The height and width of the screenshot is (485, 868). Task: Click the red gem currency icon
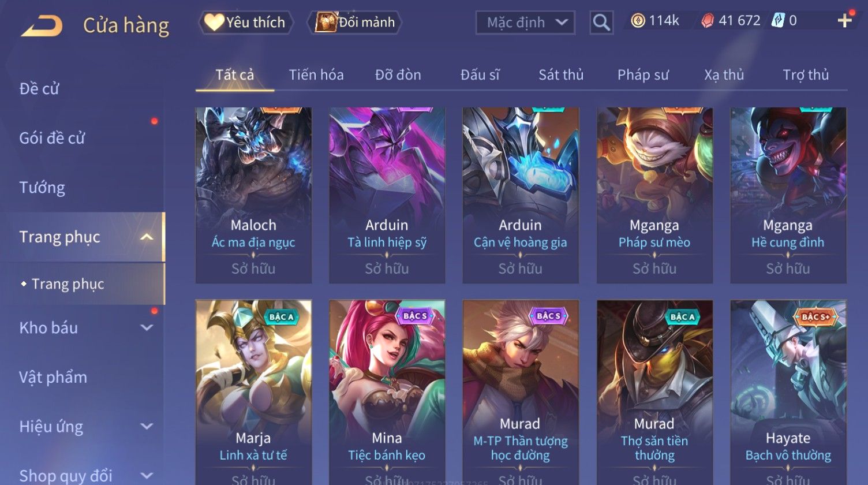[707, 21]
